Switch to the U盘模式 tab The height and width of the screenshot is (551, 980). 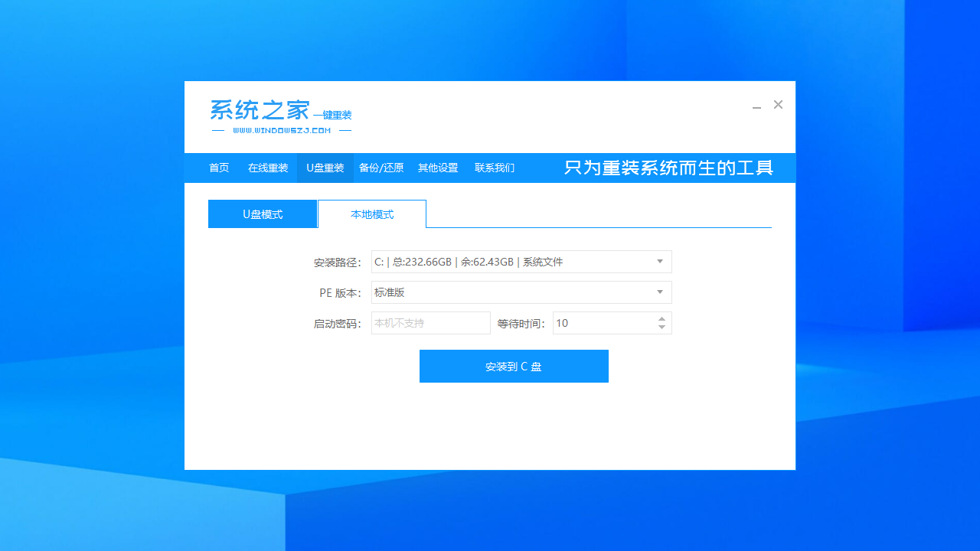click(x=263, y=214)
